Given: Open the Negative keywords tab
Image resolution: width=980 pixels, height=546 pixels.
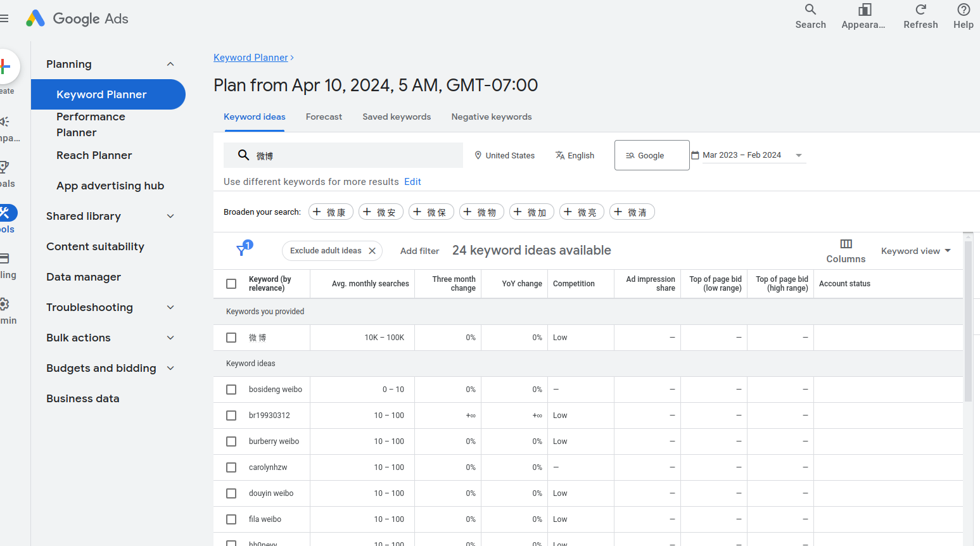Looking at the screenshot, I should 492,117.
